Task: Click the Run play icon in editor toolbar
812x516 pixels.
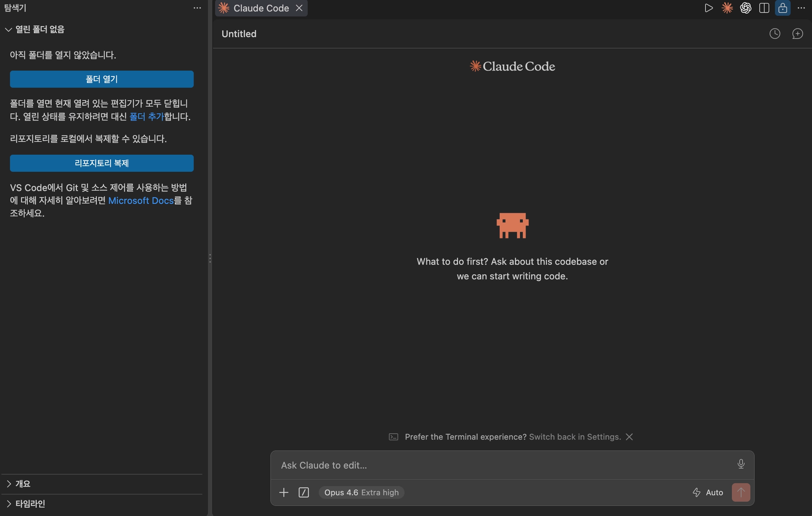Action: [x=709, y=8]
